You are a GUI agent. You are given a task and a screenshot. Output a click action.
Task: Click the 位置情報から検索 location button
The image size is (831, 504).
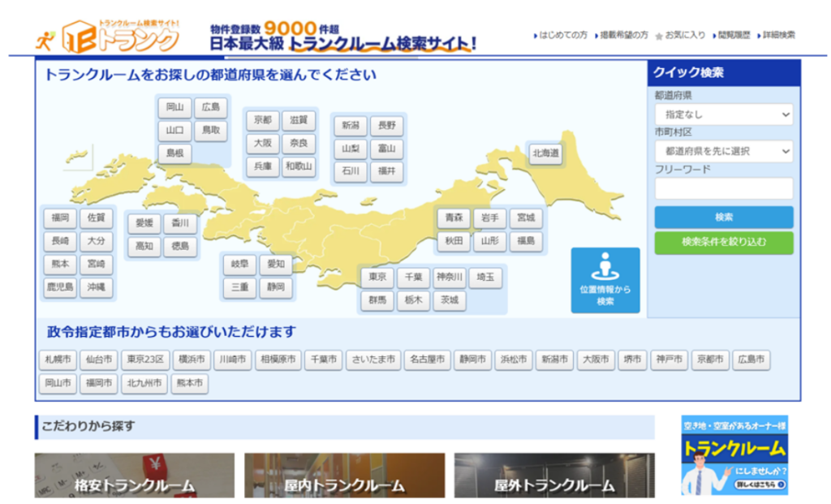coord(605,280)
